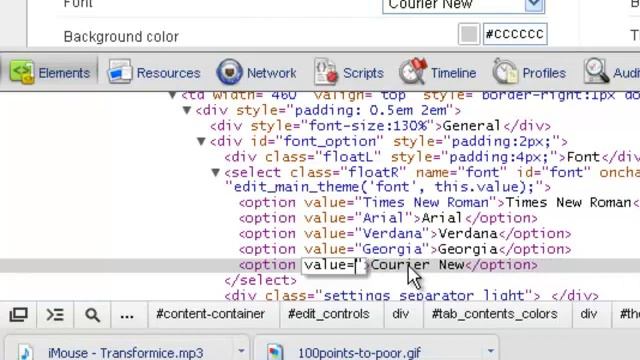Click the closing select tag row

pos(260,280)
